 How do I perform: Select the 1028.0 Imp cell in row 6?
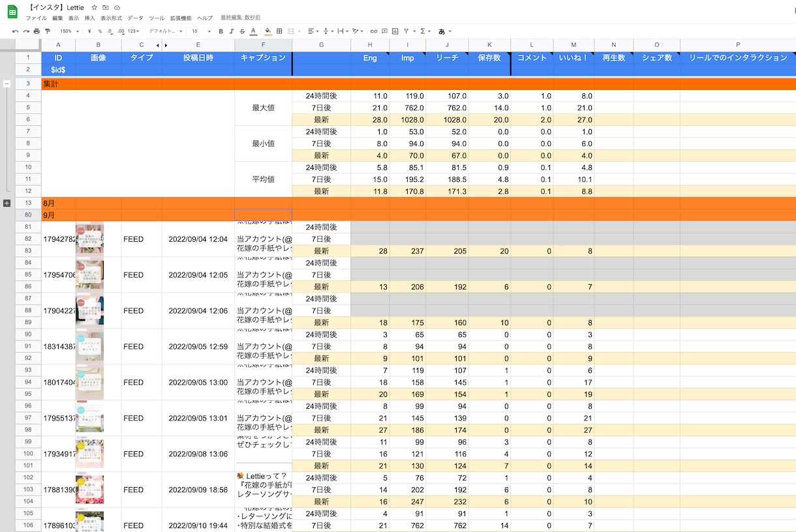pyautogui.click(x=408, y=120)
